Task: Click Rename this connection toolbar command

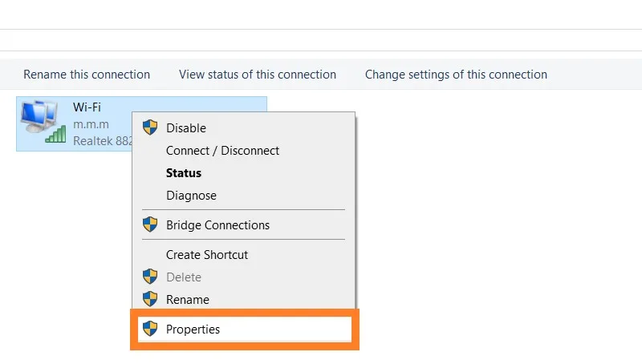Action: coord(87,75)
